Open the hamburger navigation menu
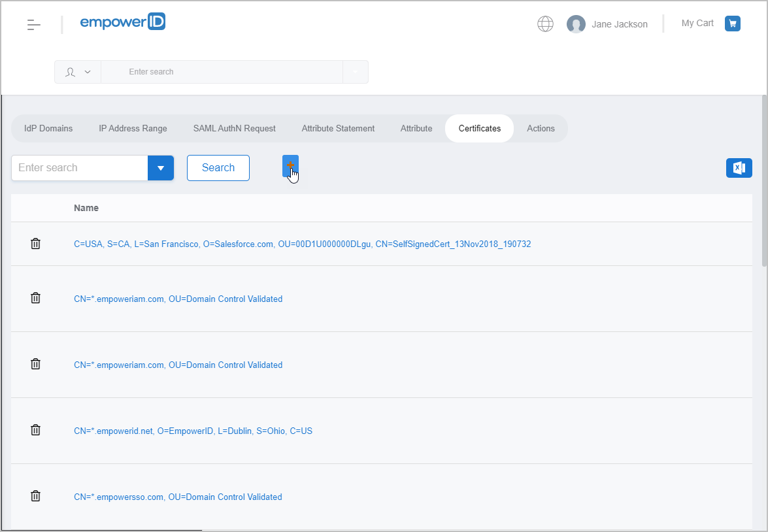Image resolution: width=768 pixels, height=532 pixels. (34, 25)
